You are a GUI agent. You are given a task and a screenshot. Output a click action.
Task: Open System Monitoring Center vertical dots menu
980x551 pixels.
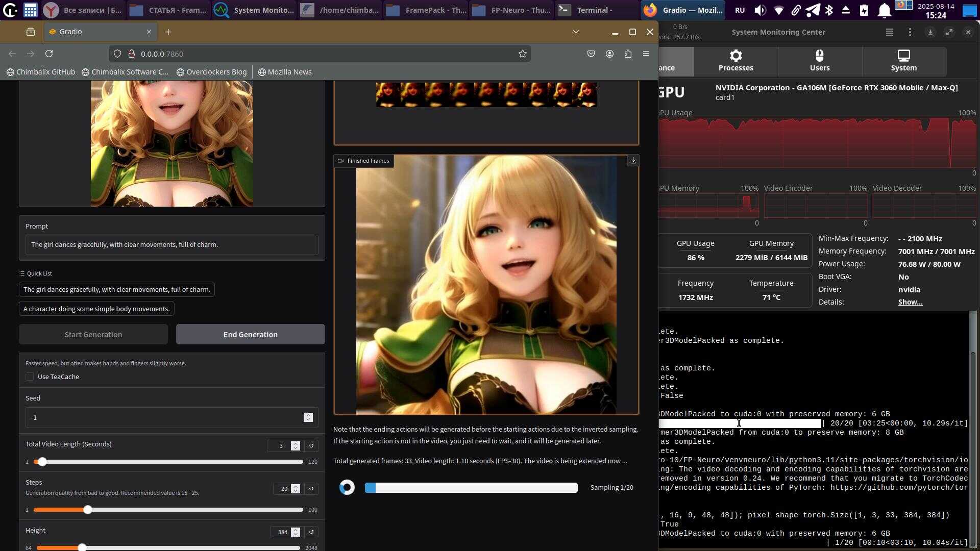click(910, 32)
